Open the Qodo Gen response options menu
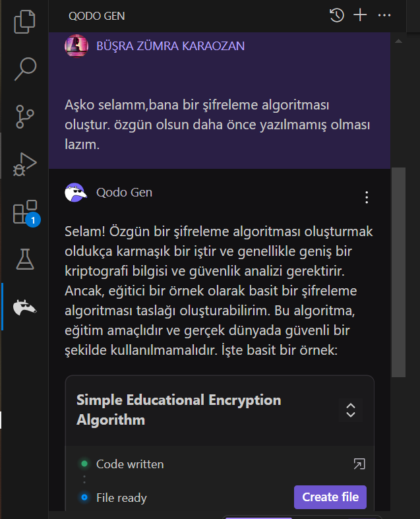This screenshot has width=420, height=519. [367, 197]
